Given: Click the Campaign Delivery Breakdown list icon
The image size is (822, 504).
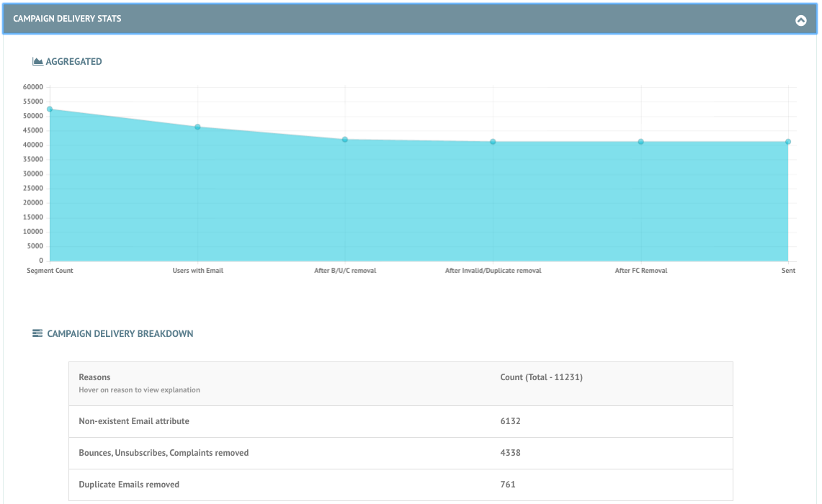Looking at the screenshot, I should pyautogui.click(x=37, y=333).
